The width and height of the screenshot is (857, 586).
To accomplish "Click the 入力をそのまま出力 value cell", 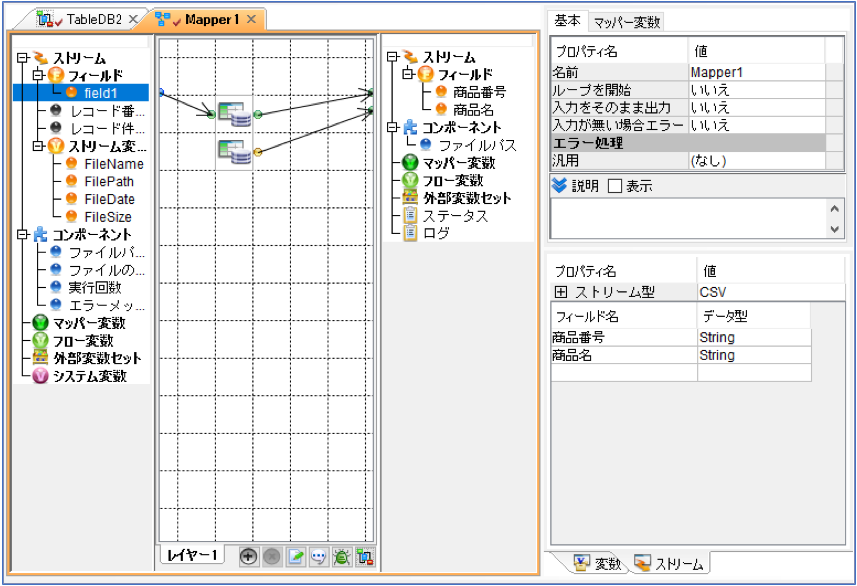I will point(757,108).
